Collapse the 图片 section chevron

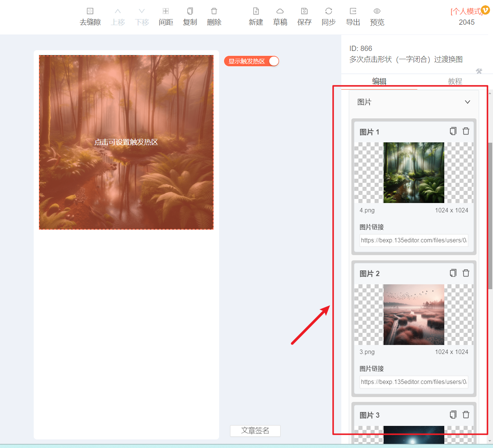point(468,102)
